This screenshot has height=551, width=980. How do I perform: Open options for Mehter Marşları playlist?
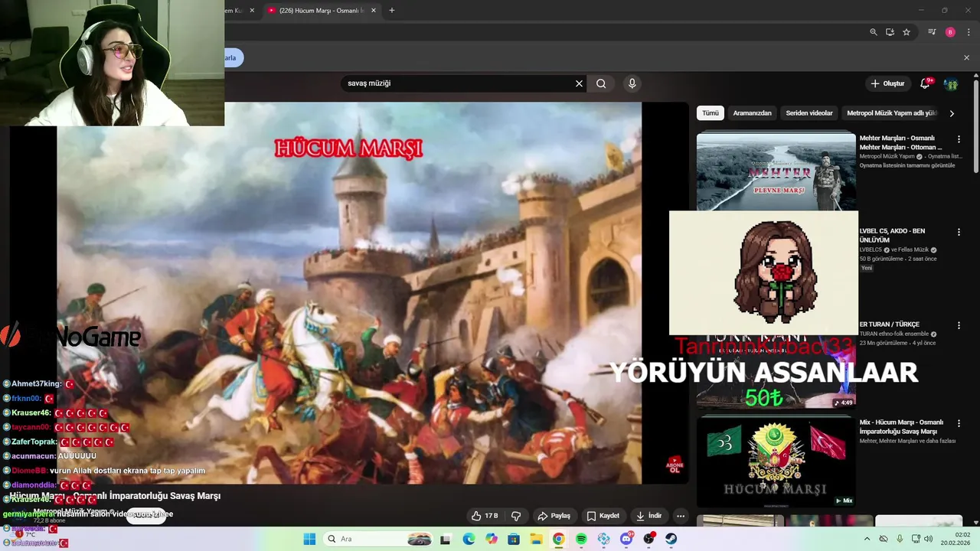pyautogui.click(x=959, y=139)
